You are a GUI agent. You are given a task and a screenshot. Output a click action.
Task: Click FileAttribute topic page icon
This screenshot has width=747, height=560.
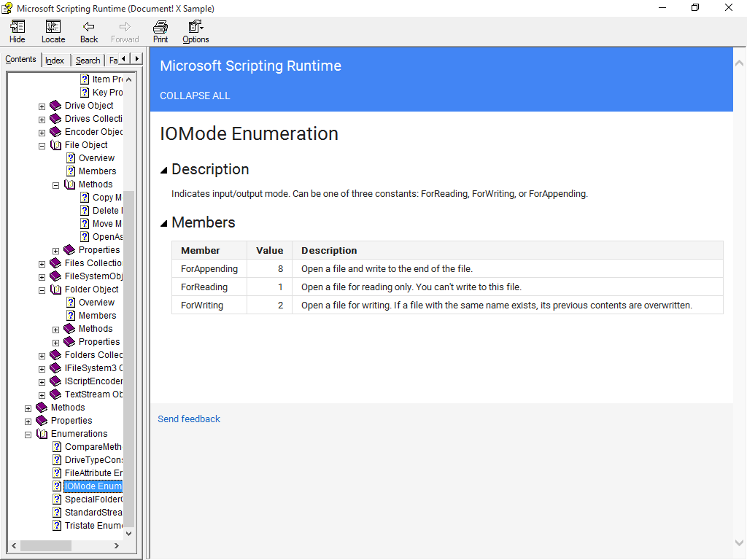[57, 472]
